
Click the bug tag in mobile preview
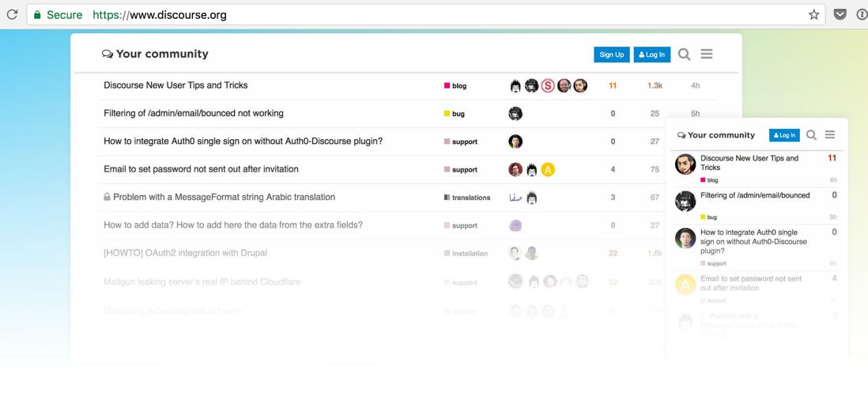pos(708,217)
